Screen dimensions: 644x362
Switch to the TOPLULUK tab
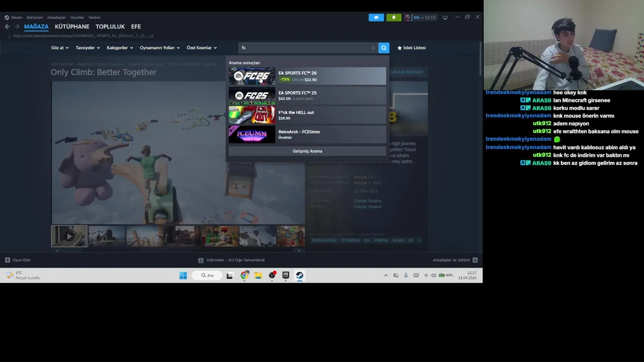pyautogui.click(x=110, y=27)
